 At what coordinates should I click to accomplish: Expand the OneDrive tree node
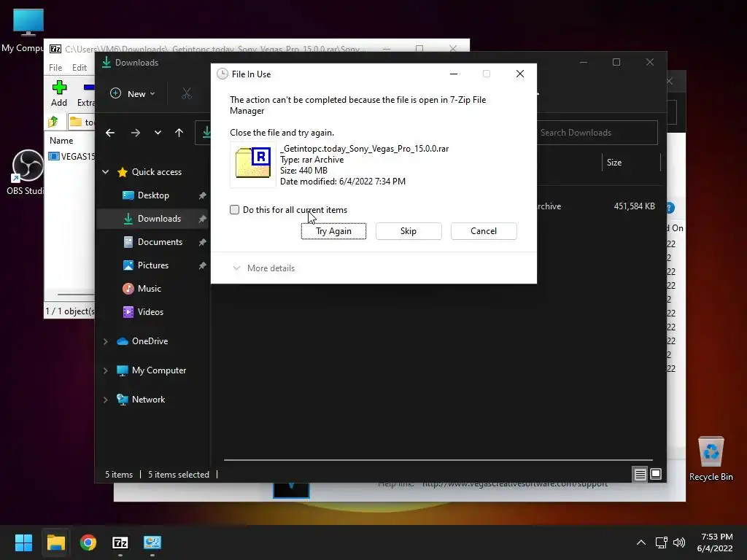point(106,341)
